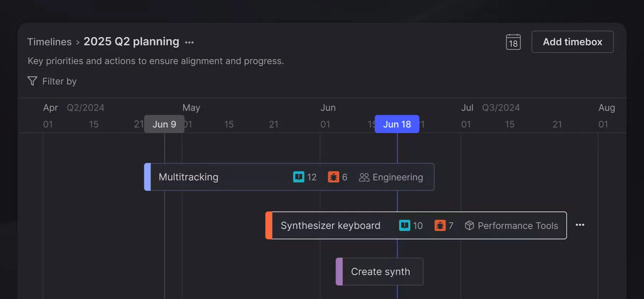The width and height of the screenshot is (644, 299).
Task: Go to the Timelines breadcrumb
Action: (49, 42)
